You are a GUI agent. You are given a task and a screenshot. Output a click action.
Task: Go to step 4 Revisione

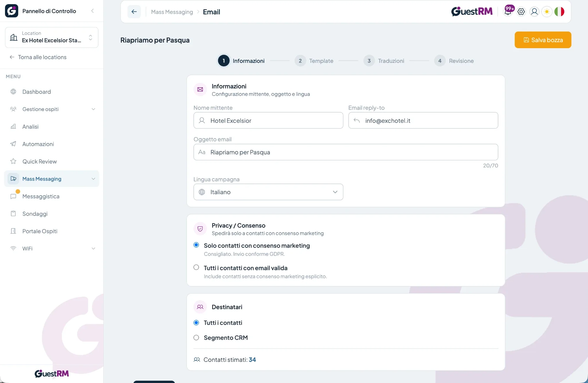pyautogui.click(x=454, y=61)
